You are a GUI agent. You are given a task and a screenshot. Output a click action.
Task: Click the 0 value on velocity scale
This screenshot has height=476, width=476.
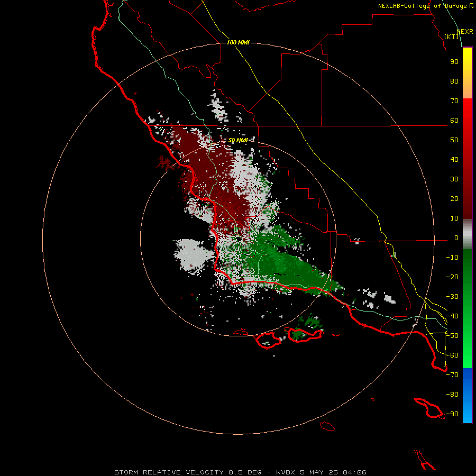[456, 238]
